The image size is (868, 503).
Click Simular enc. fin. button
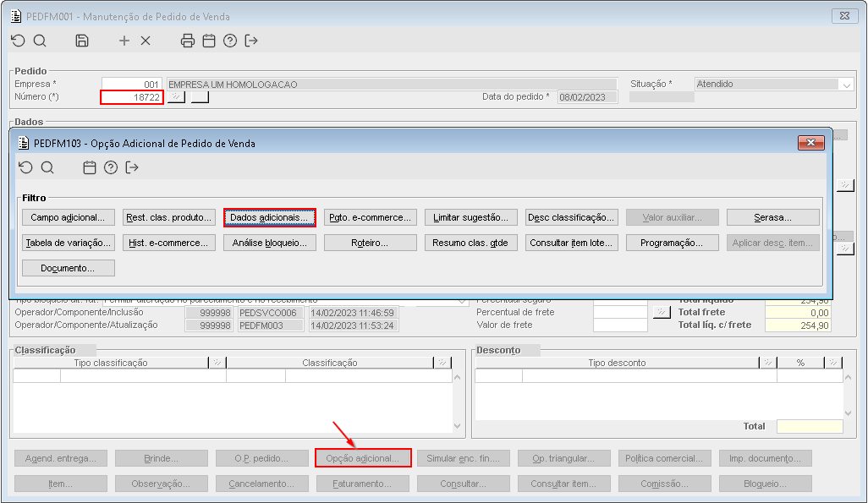coord(464,458)
